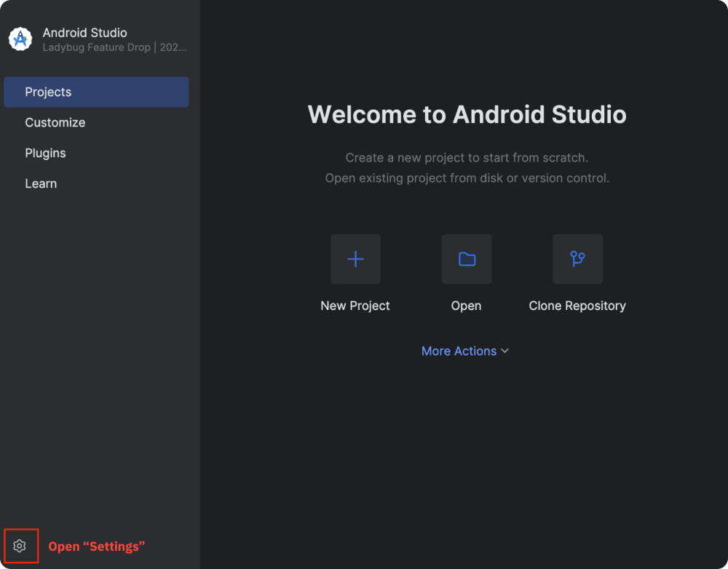This screenshot has height=569, width=728.
Task: Select the Projects tab
Action: [x=96, y=92]
